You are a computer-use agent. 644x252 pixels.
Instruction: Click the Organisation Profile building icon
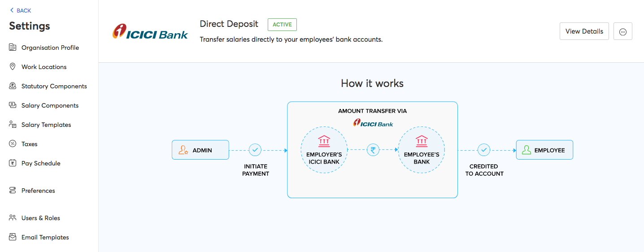[x=13, y=48]
